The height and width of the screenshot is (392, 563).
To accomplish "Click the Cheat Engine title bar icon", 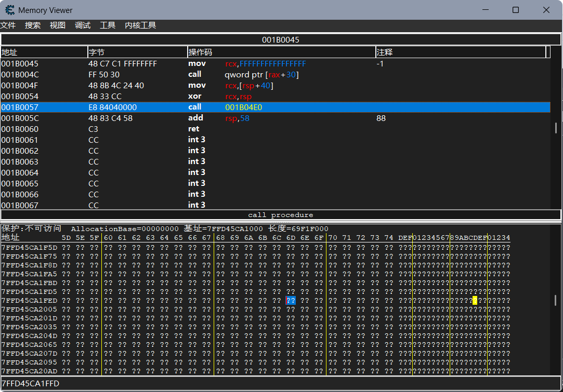I will [x=10, y=10].
